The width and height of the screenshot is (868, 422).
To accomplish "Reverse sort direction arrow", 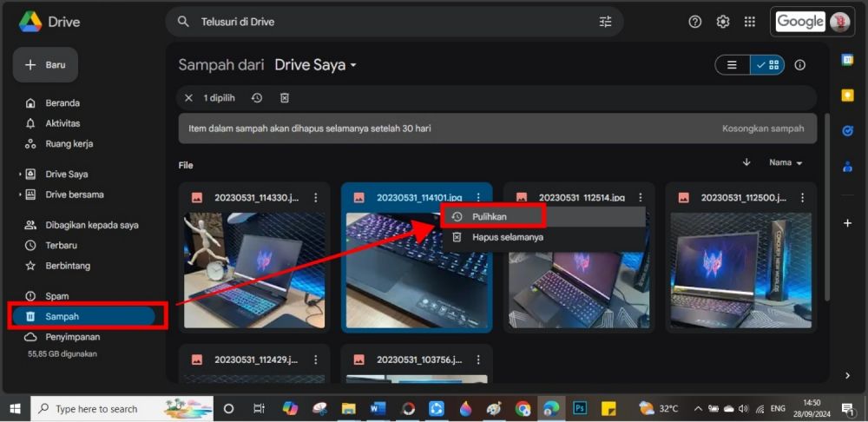I will pyautogui.click(x=746, y=162).
